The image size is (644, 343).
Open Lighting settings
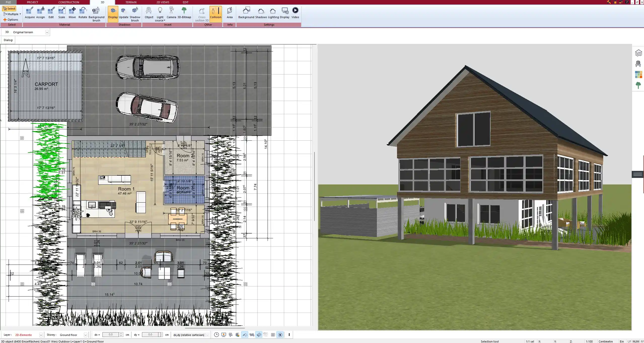click(273, 13)
